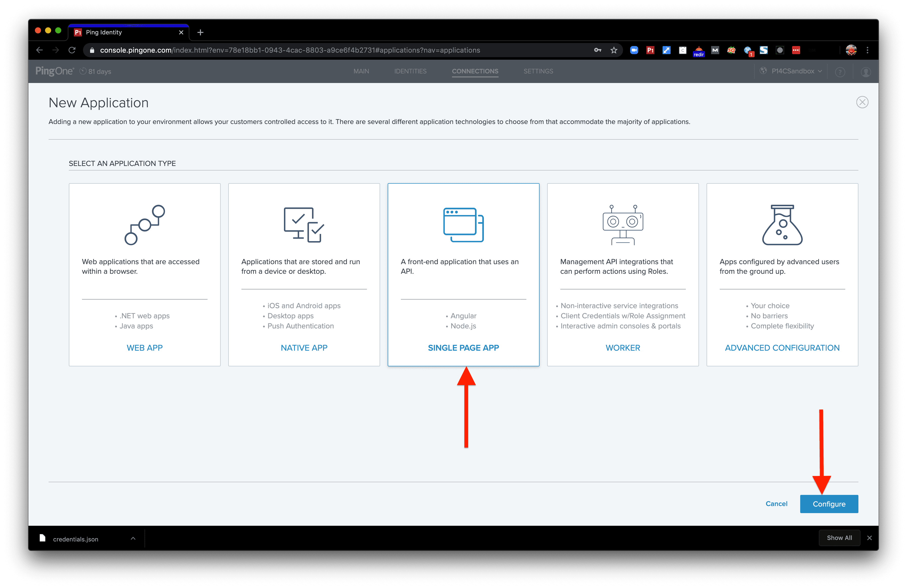Select the Single Page App icon

(x=463, y=225)
